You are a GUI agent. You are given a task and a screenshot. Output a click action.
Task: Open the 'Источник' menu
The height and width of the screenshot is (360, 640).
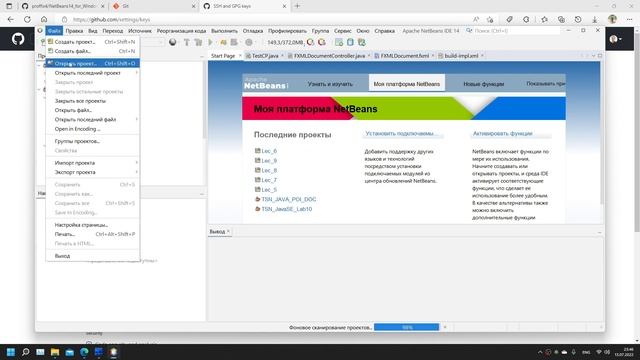(140, 31)
